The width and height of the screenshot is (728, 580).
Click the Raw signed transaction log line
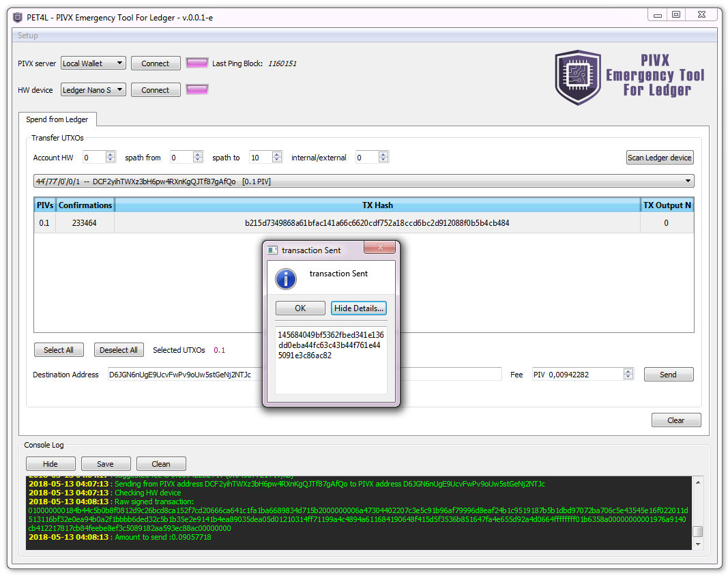coord(111,502)
